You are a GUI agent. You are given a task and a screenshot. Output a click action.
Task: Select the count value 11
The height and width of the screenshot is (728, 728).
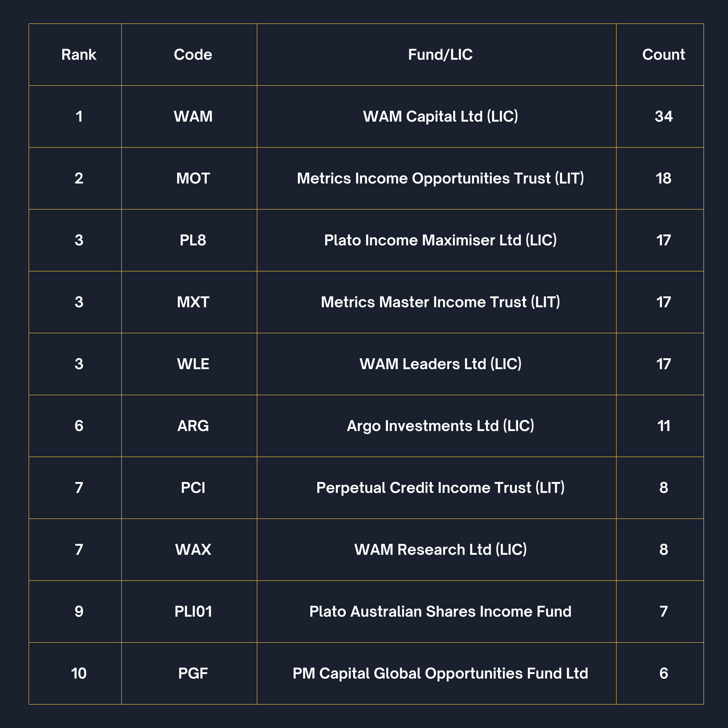(x=664, y=426)
